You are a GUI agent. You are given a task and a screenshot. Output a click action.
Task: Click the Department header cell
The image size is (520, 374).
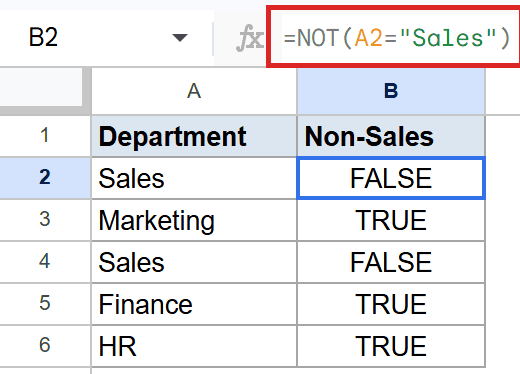click(x=194, y=136)
